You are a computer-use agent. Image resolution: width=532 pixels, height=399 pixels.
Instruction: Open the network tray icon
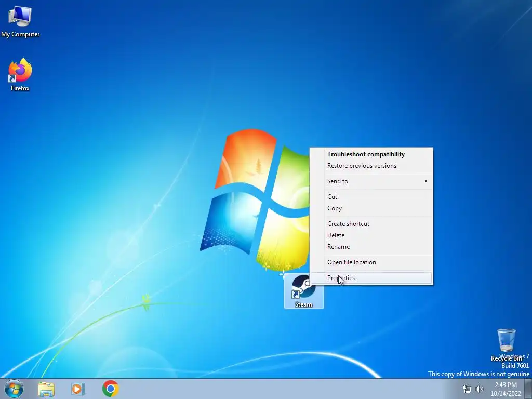pyautogui.click(x=467, y=390)
